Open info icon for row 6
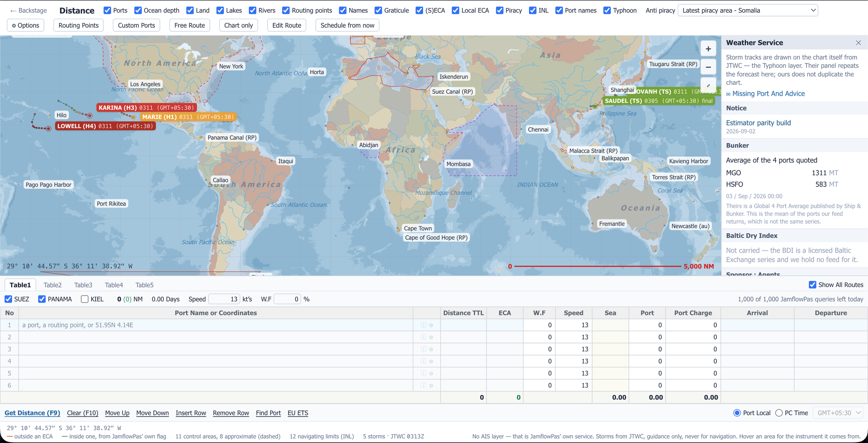This screenshot has width=868, height=443. click(424, 386)
